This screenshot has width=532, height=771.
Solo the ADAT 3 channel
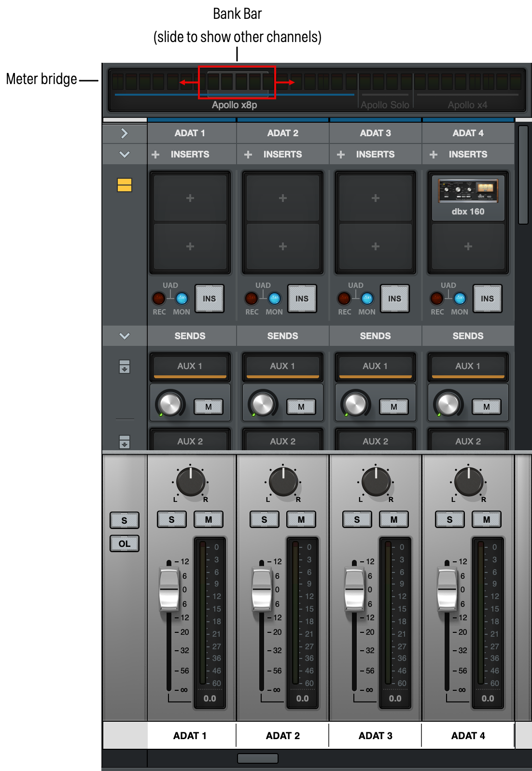pos(357,519)
